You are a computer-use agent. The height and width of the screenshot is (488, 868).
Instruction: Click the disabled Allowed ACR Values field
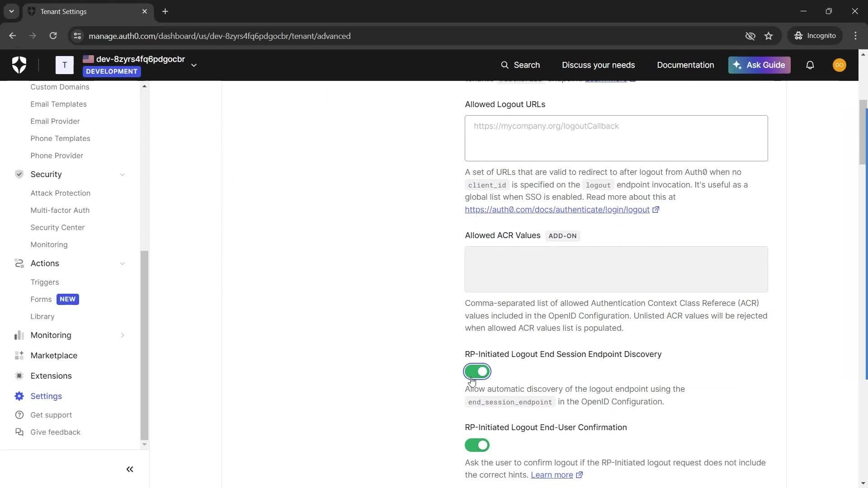616,269
